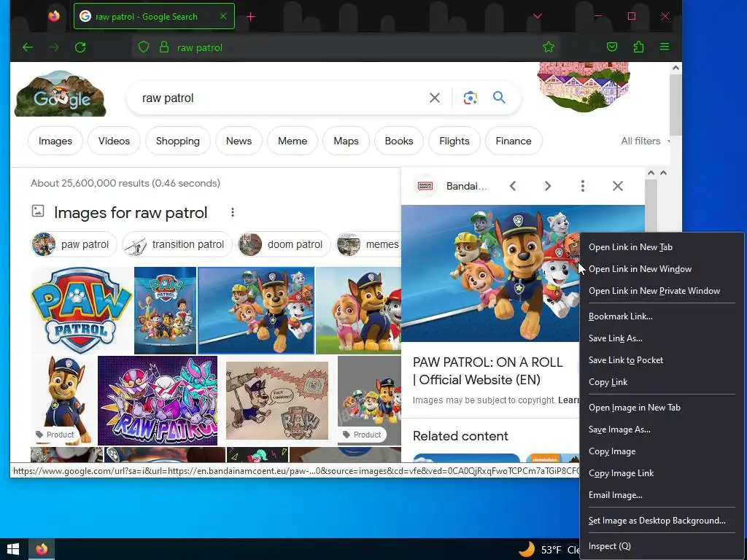This screenshot has height=560, width=747.
Task: Open the Google doodle logo
Action: tap(60, 93)
